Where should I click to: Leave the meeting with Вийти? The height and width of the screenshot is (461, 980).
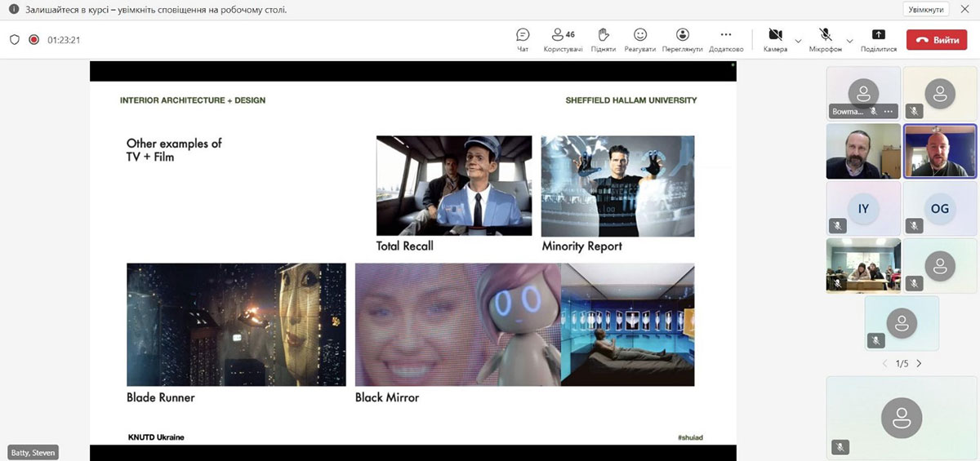(x=937, y=40)
